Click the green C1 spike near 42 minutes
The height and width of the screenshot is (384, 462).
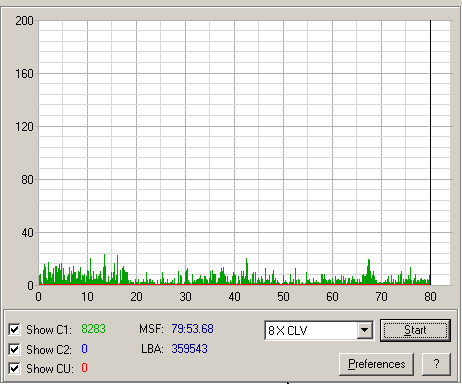click(247, 271)
